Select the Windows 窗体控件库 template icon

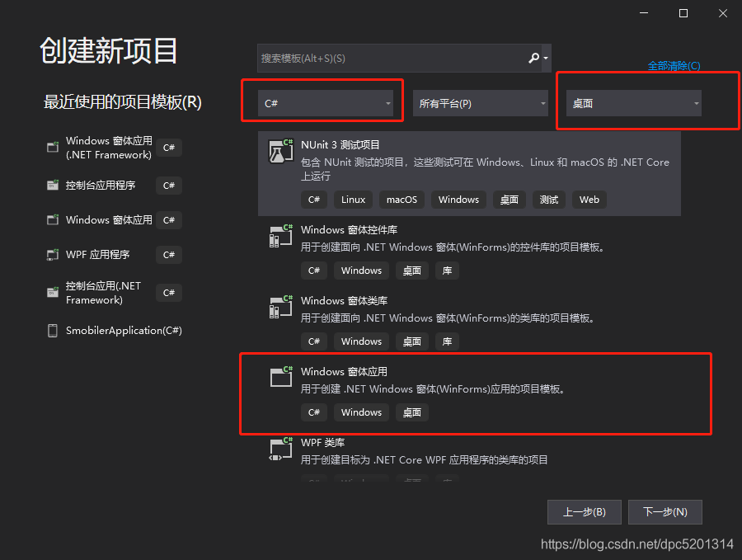point(280,236)
